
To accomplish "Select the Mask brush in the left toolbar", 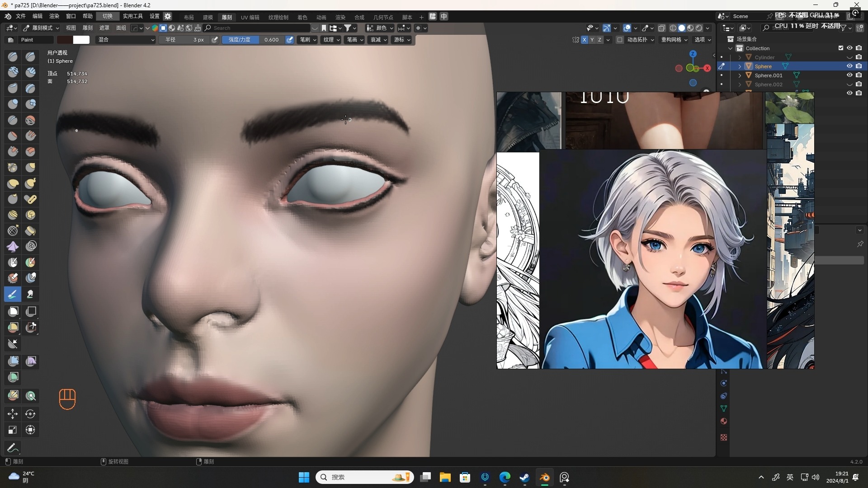I will (x=13, y=261).
